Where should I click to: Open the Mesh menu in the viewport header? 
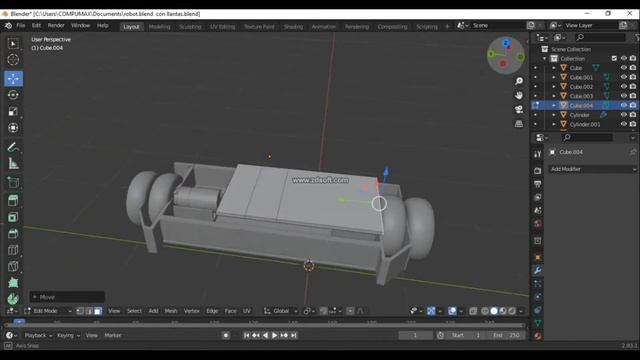click(x=171, y=311)
